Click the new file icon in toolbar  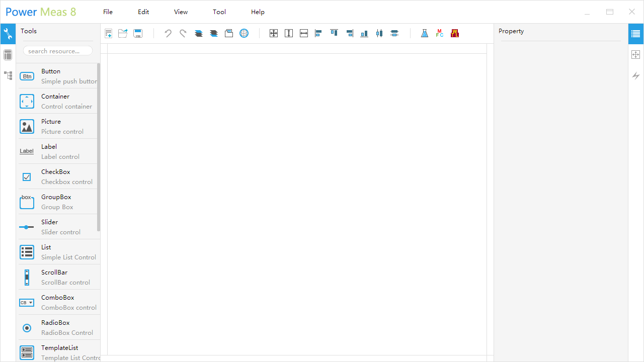pyautogui.click(x=108, y=34)
